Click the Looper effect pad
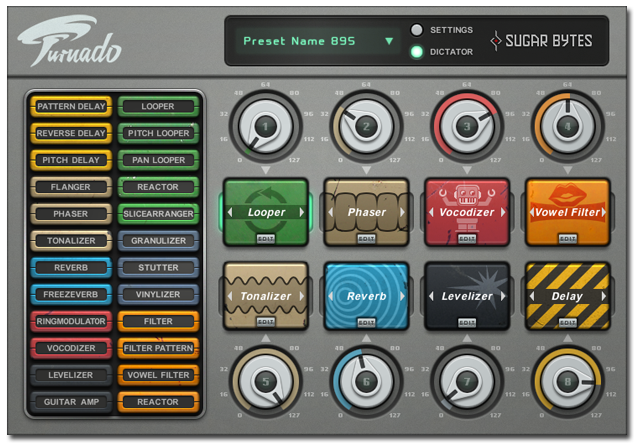This screenshot has height=446, width=634. point(266,212)
